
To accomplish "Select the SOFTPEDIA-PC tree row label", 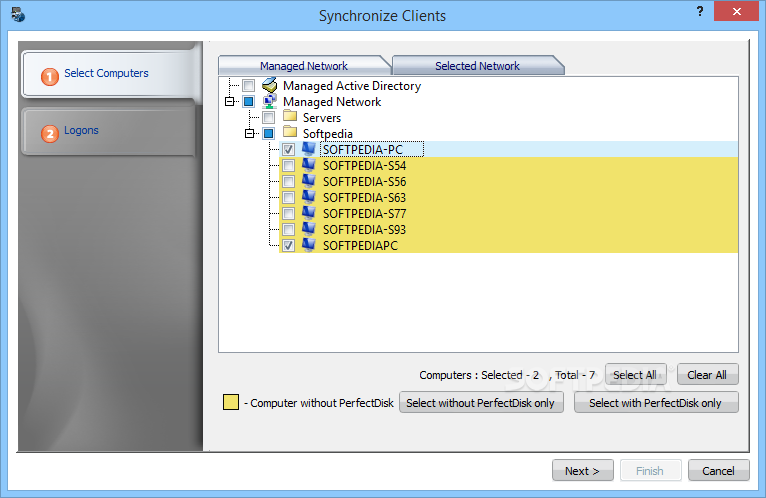I will [363, 150].
